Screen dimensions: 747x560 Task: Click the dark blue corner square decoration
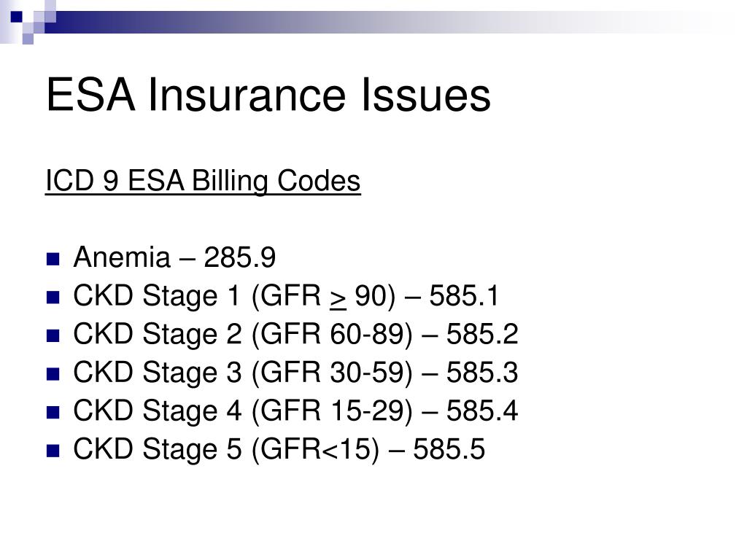coord(17,17)
